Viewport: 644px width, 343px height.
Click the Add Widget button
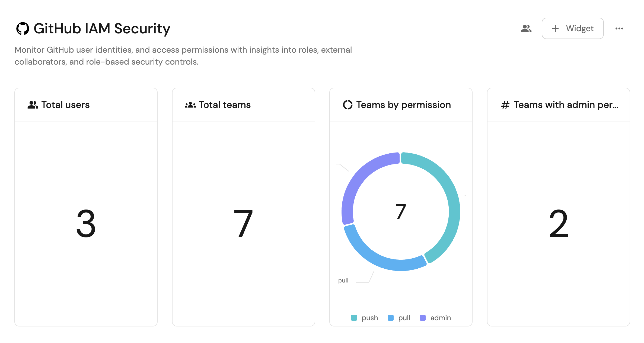(572, 28)
